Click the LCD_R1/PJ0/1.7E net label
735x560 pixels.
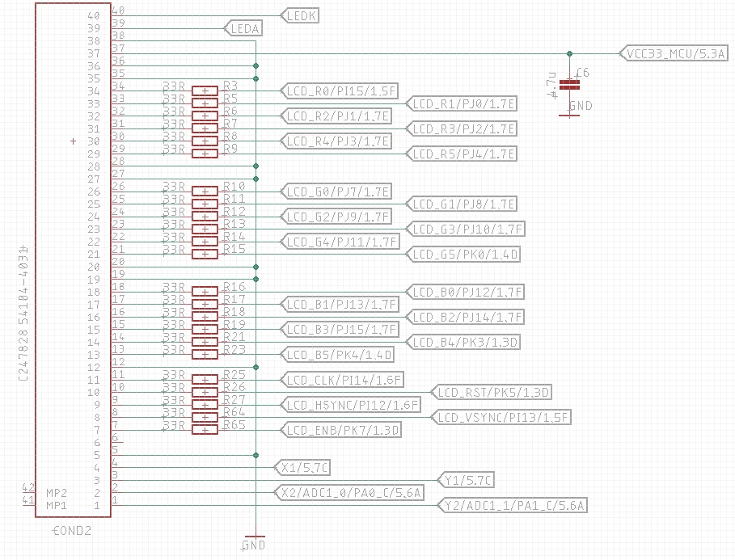(462, 103)
